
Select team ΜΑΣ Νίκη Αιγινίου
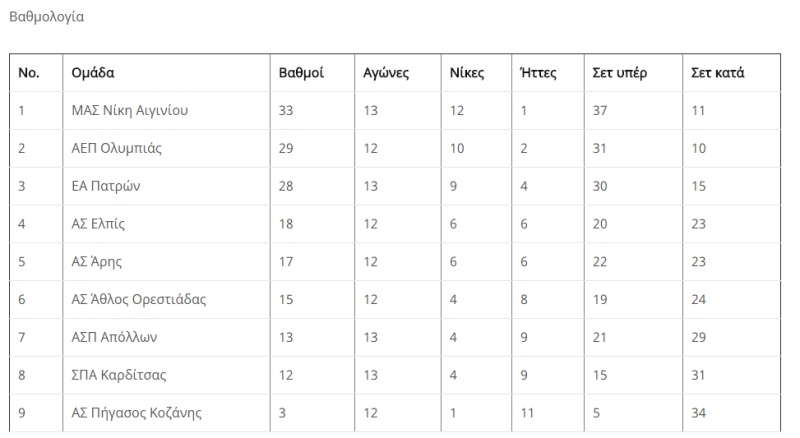(130, 110)
